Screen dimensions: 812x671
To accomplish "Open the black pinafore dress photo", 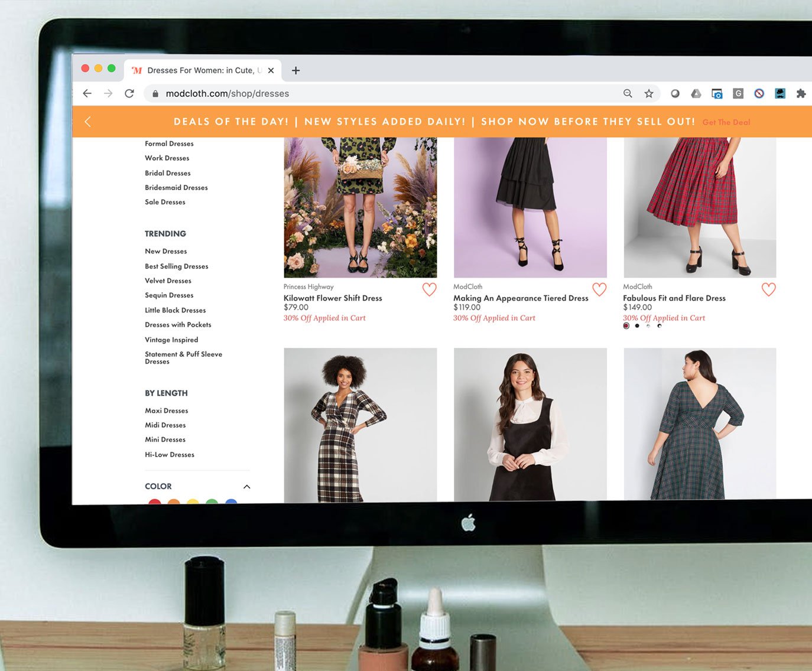I will coord(530,424).
